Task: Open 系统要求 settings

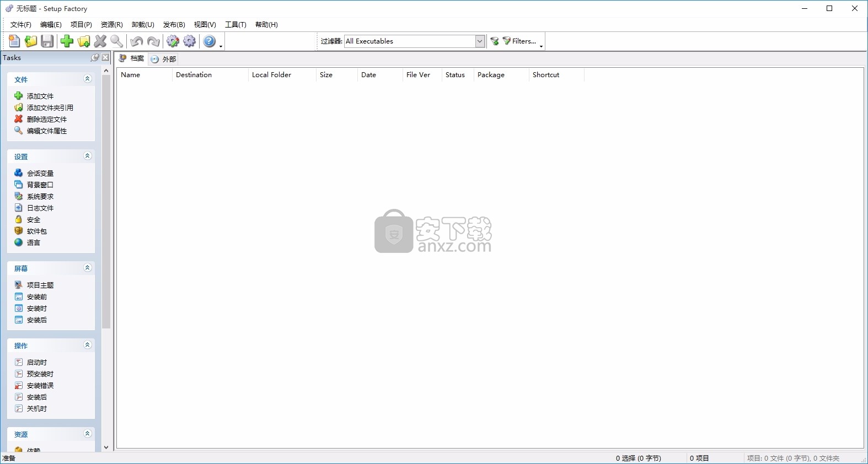Action: [40, 196]
